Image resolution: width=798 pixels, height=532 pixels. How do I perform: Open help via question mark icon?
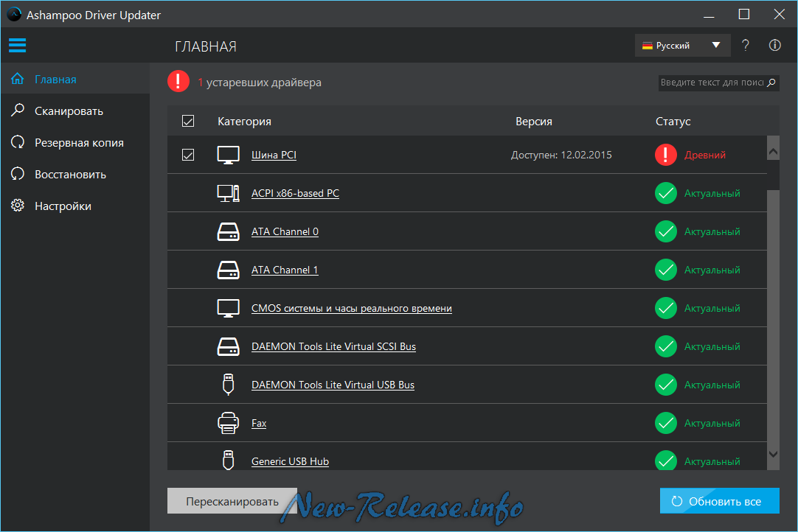pyautogui.click(x=745, y=45)
